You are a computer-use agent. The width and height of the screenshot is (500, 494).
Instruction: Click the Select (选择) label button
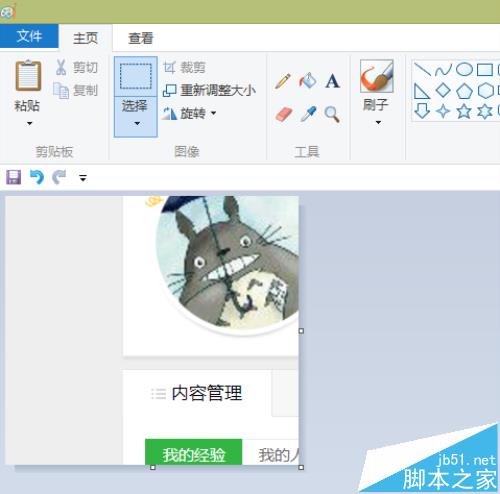(134, 106)
